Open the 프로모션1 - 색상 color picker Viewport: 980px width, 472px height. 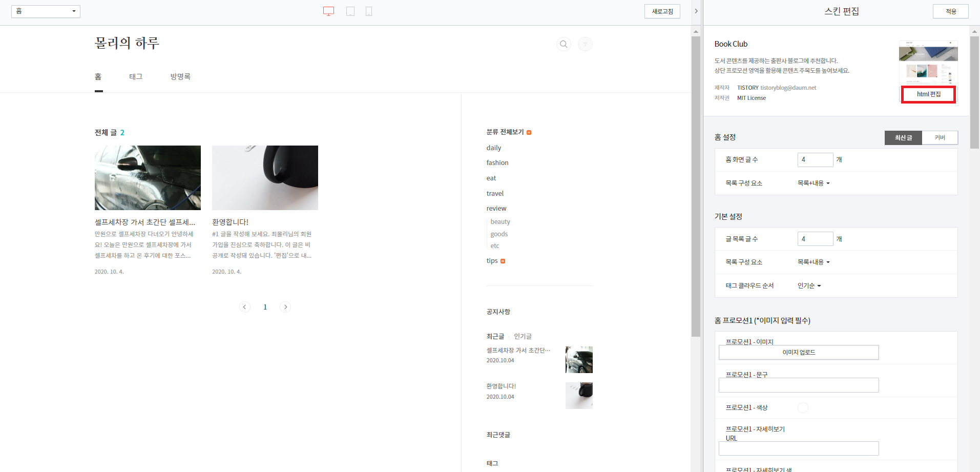pos(803,407)
